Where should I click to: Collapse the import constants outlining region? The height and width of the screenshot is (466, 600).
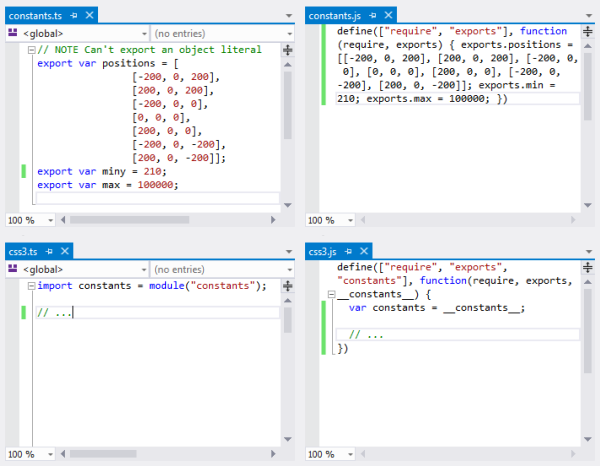(x=29, y=286)
